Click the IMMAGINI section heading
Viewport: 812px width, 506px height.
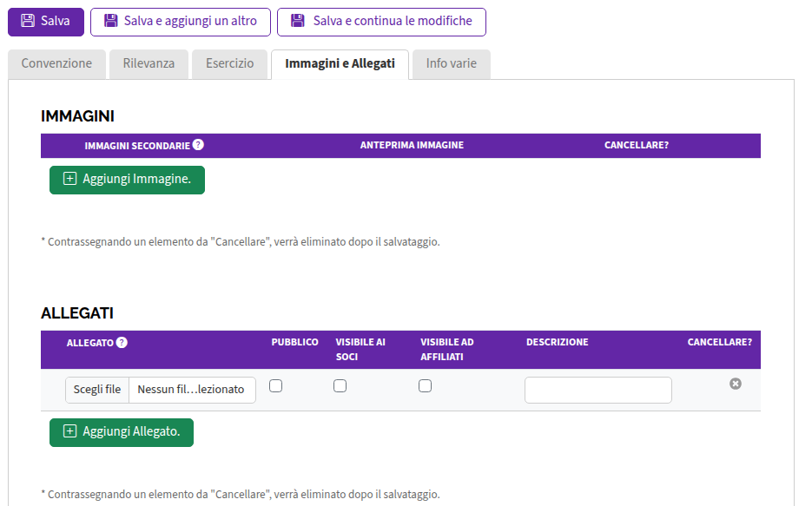pos(77,116)
